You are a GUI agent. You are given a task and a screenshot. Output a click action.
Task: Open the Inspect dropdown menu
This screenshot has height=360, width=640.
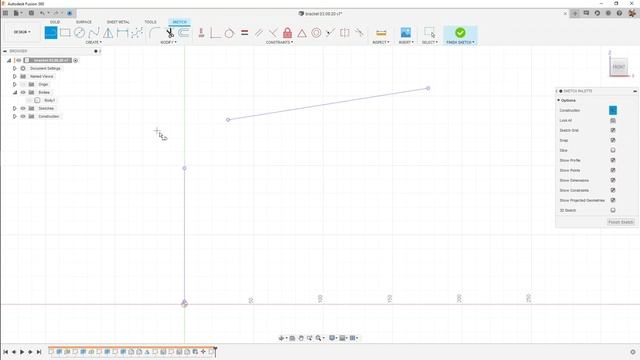coord(381,42)
